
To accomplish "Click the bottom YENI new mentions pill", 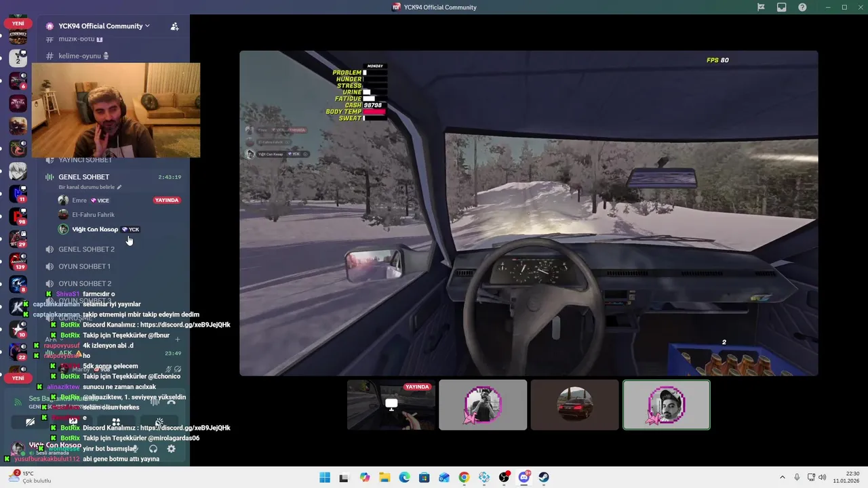I will click(x=18, y=378).
